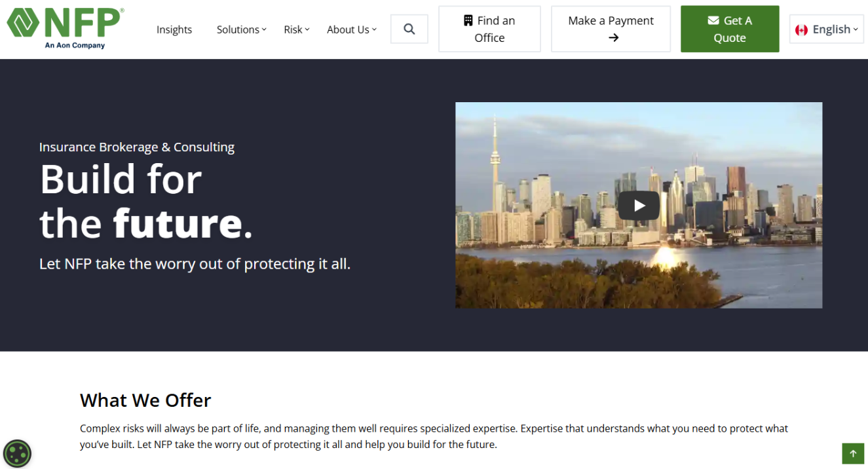
Task: Open cookie preferences icon in bottom-left corner
Action: pos(17,453)
